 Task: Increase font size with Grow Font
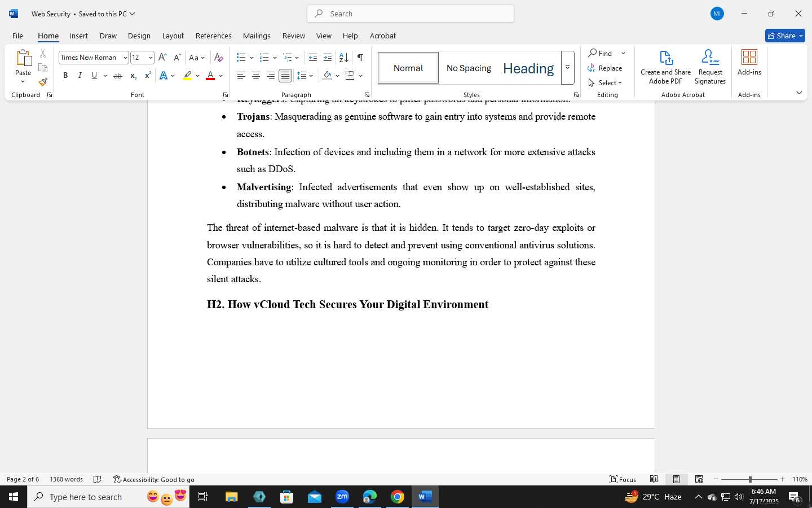[x=162, y=58]
